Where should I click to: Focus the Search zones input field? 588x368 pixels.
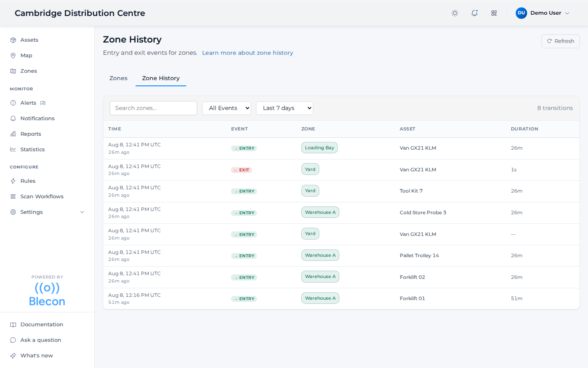pos(154,108)
